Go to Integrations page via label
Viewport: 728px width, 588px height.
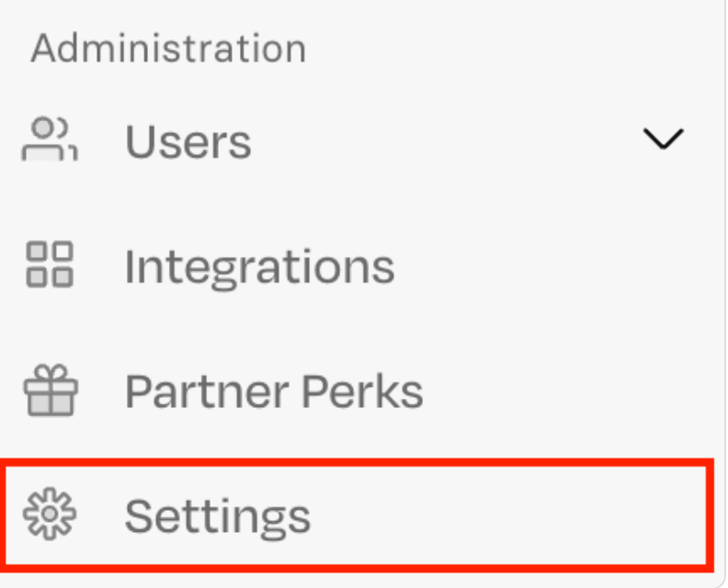point(259,266)
